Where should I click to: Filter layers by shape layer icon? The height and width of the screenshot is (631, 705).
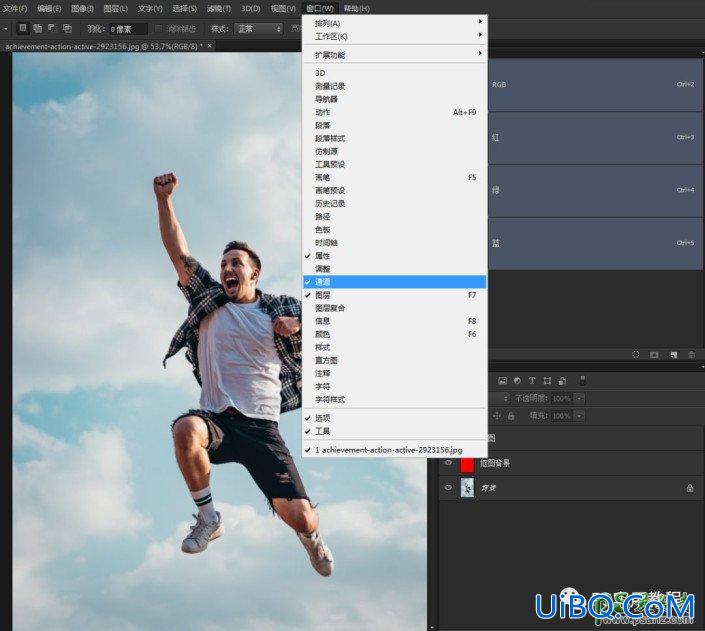pos(547,381)
